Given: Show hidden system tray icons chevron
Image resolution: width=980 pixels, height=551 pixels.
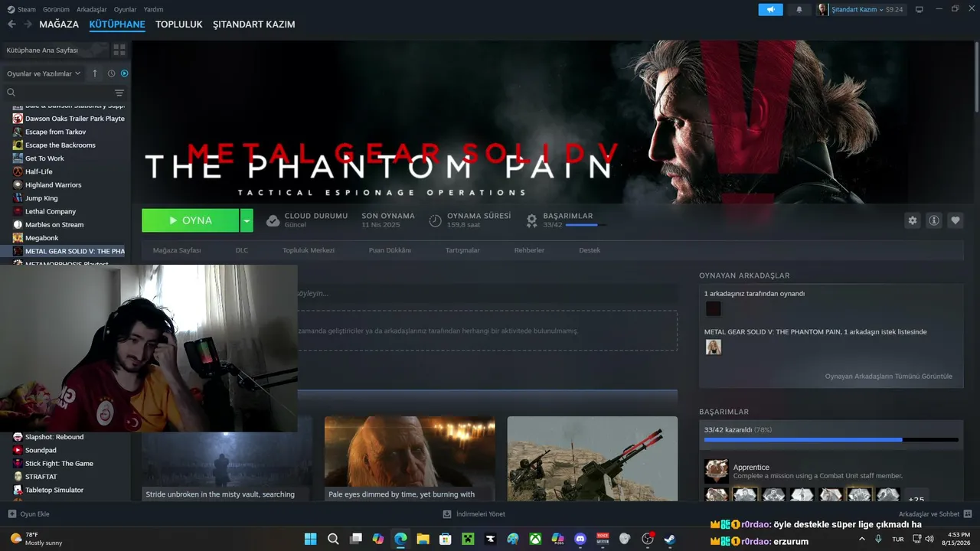Looking at the screenshot, I should click(862, 539).
